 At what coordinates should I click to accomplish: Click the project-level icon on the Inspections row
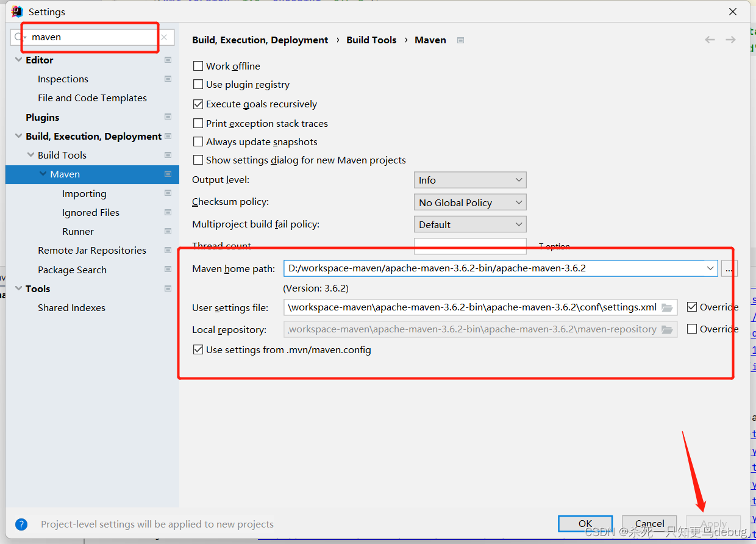tap(168, 79)
